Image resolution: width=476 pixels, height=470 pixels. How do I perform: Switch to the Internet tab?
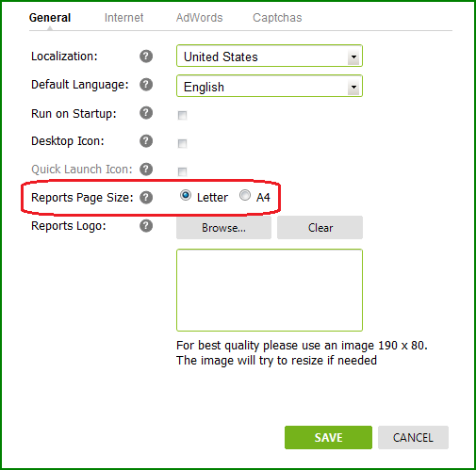pos(123,18)
